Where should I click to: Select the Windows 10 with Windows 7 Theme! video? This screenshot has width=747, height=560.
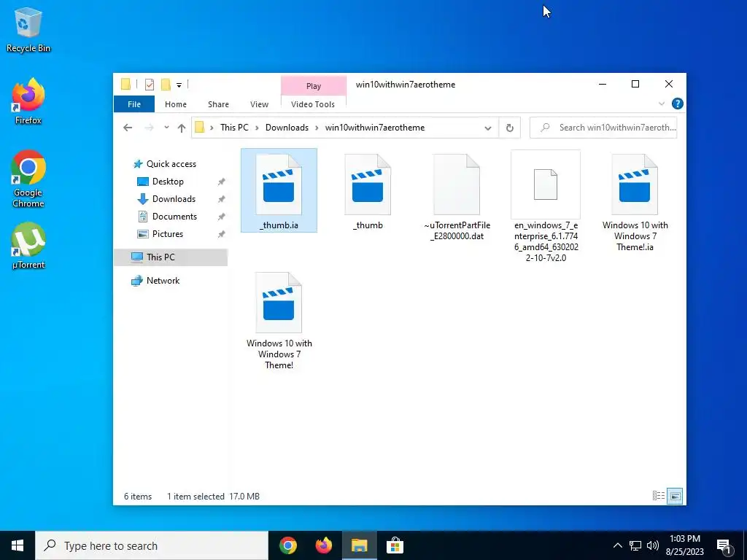[279, 320]
